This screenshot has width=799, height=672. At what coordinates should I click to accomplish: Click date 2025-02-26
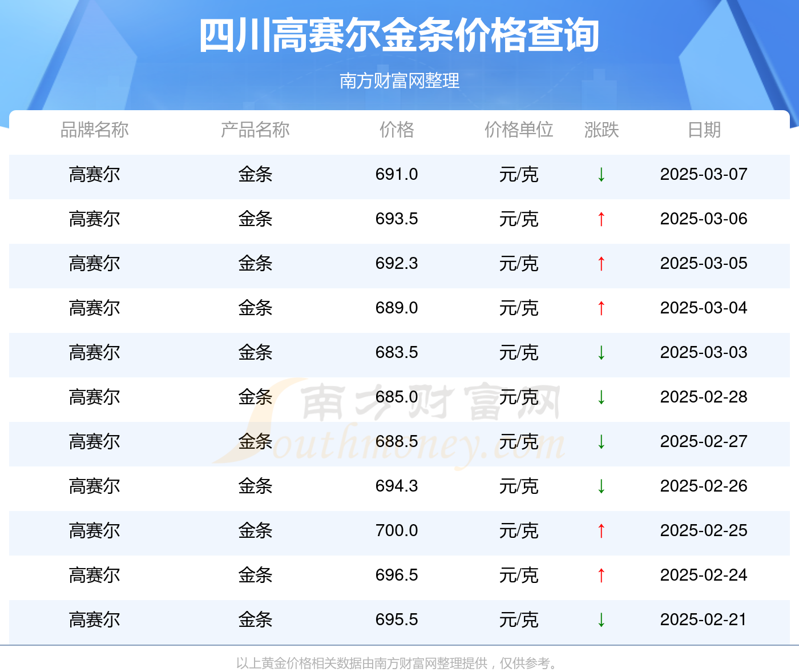pos(704,486)
